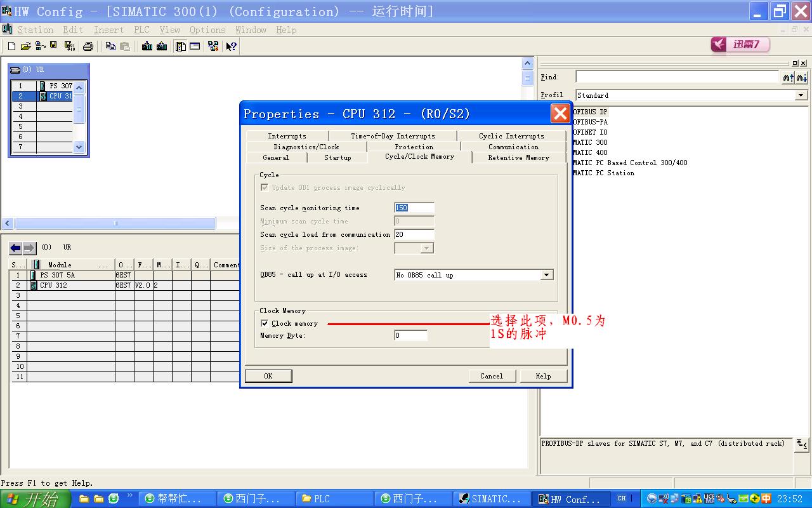Click the Paste toolbar icon
Screen dimensions: 812x508
(125, 46)
